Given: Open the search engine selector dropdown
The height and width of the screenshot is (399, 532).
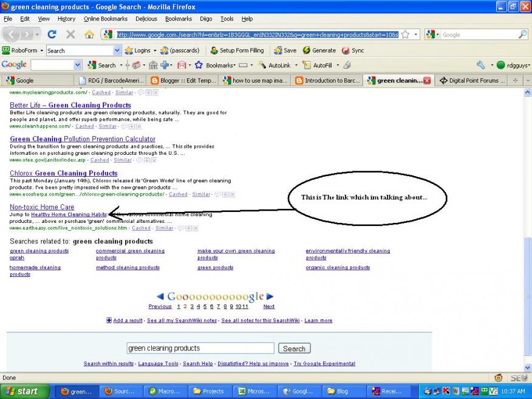Looking at the screenshot, I should tap(438, 34).
